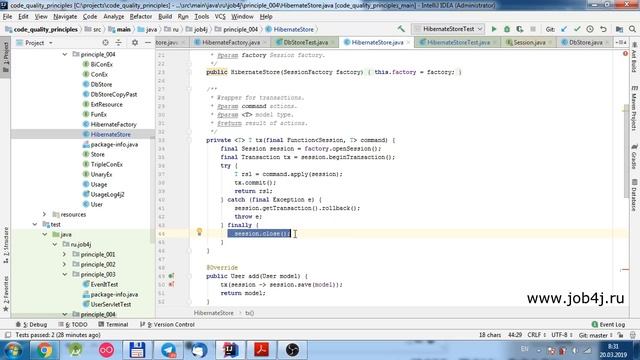Change CRLF line separator in status bar
Screen dimensions: 640x360
(x=536, y=335)
